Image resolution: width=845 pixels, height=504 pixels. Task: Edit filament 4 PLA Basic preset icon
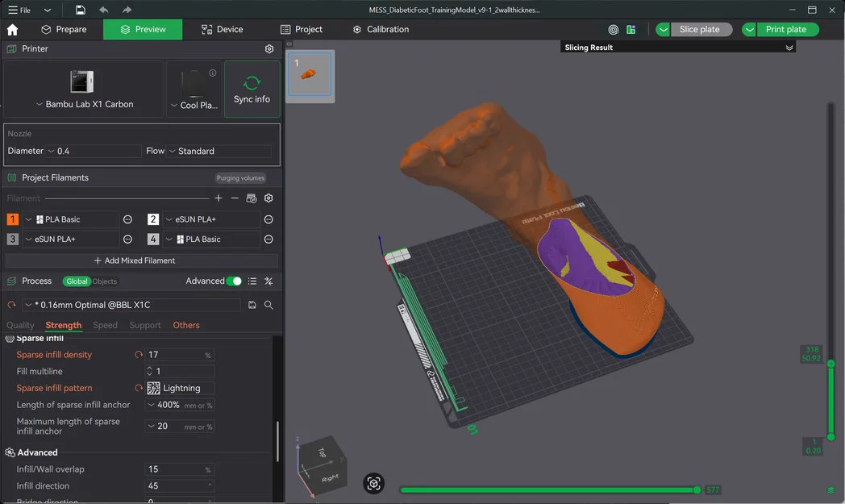coord(268,240)
